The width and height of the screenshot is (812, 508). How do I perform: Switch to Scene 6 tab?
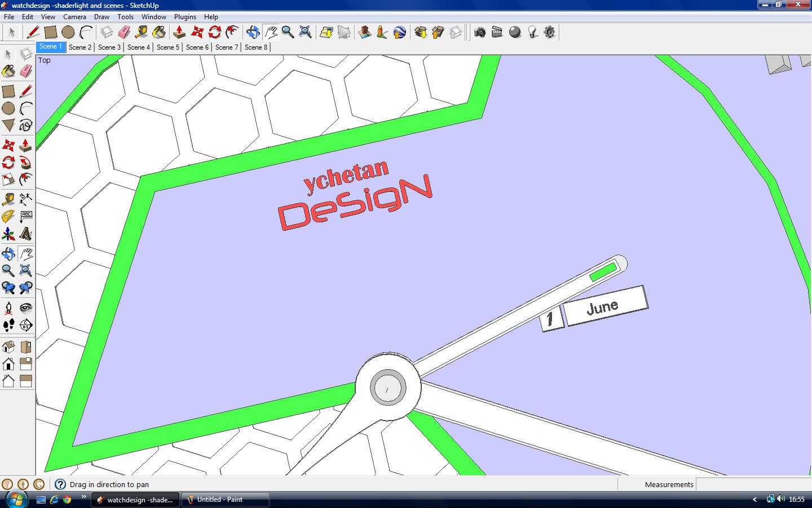click(197, 47)
